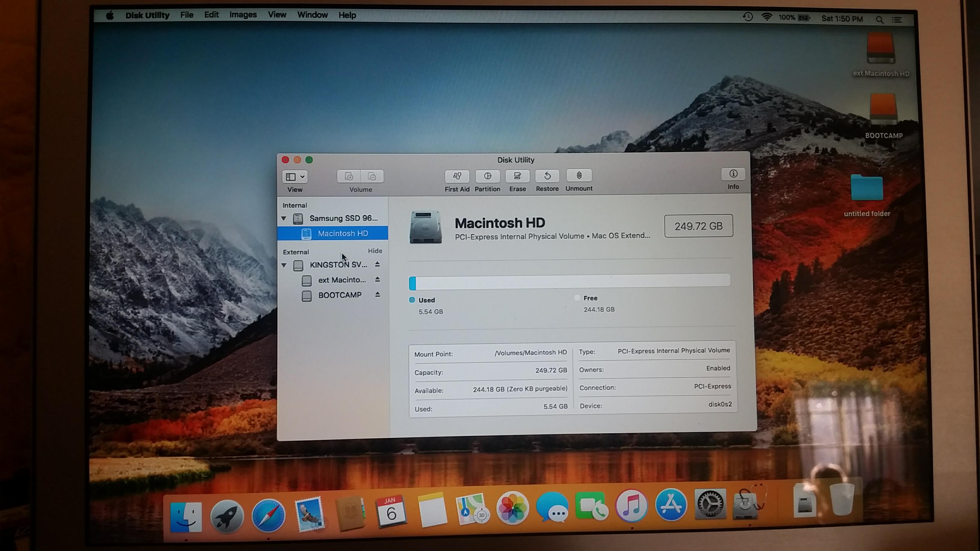
Task: Collapse the Samsung SSD disk tree
Action: point(284,218)
